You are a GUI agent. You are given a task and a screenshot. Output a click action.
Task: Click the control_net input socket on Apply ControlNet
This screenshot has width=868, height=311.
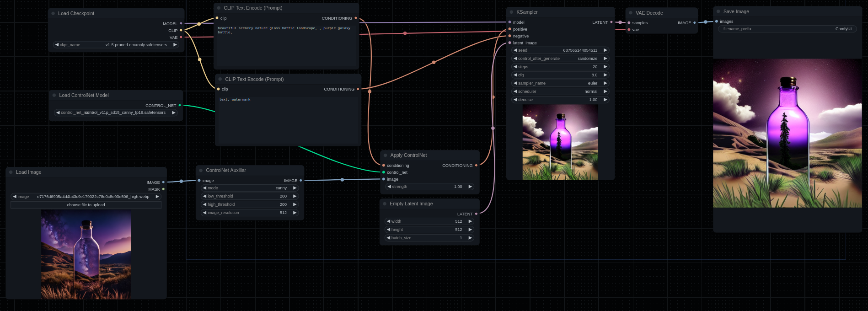(x=384, y=172)
